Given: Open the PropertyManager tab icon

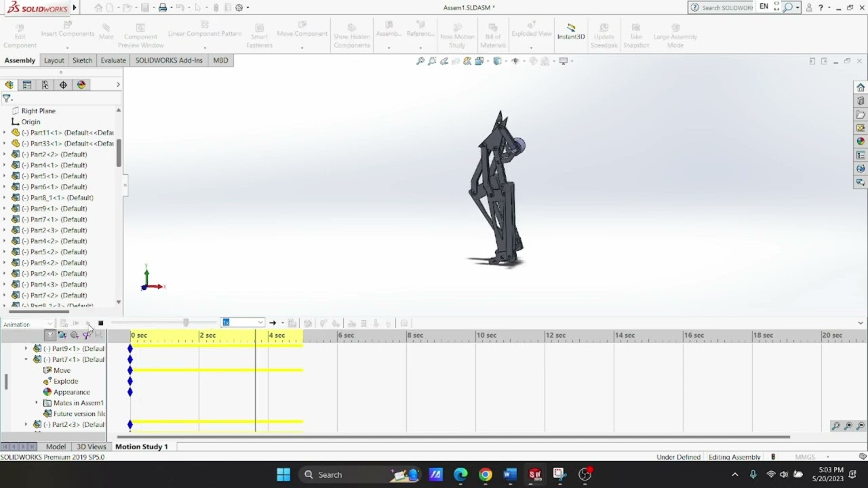Looking at the screenshot, I should pyautogui.click(x=27, y=85).
